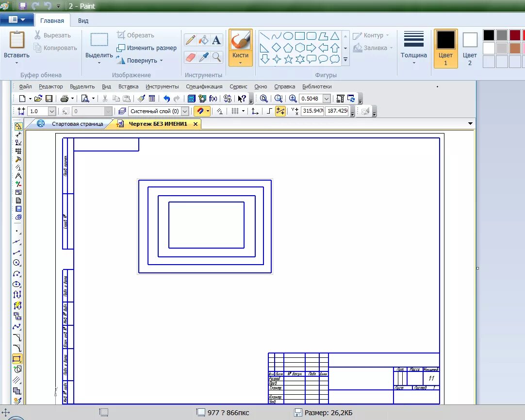Click the f(x) variables icon
The width and height of the screenshot is (525, 420).
click(213, 99)
